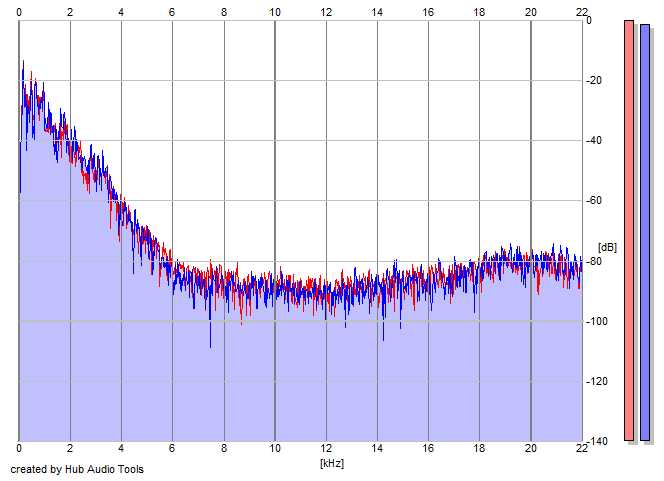The image size is (664, 481).
Task: Click the bottom axis '14' kHz label
Action: tap(377, 448)
